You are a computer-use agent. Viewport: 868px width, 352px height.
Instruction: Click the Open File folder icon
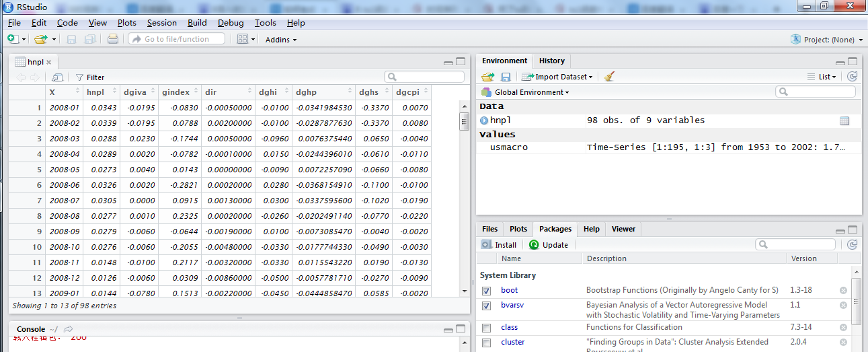pyautogui.click(x=42, y=39)
